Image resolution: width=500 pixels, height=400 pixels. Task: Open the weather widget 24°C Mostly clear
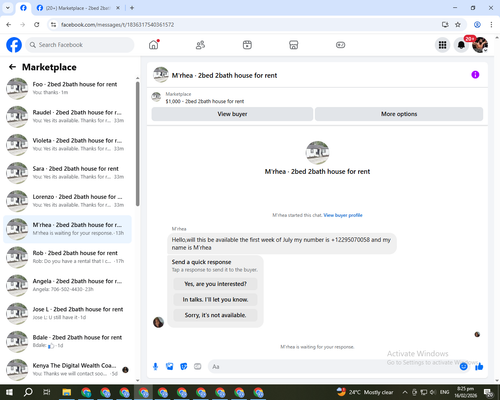coord(365,392)
